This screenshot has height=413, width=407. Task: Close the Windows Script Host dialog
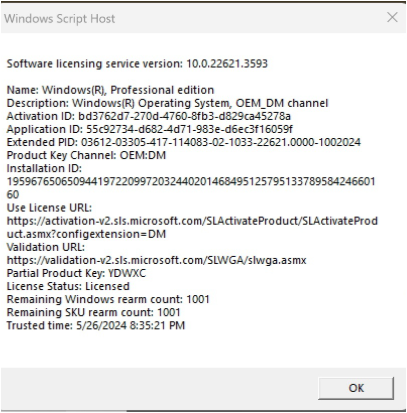[392, 17]
